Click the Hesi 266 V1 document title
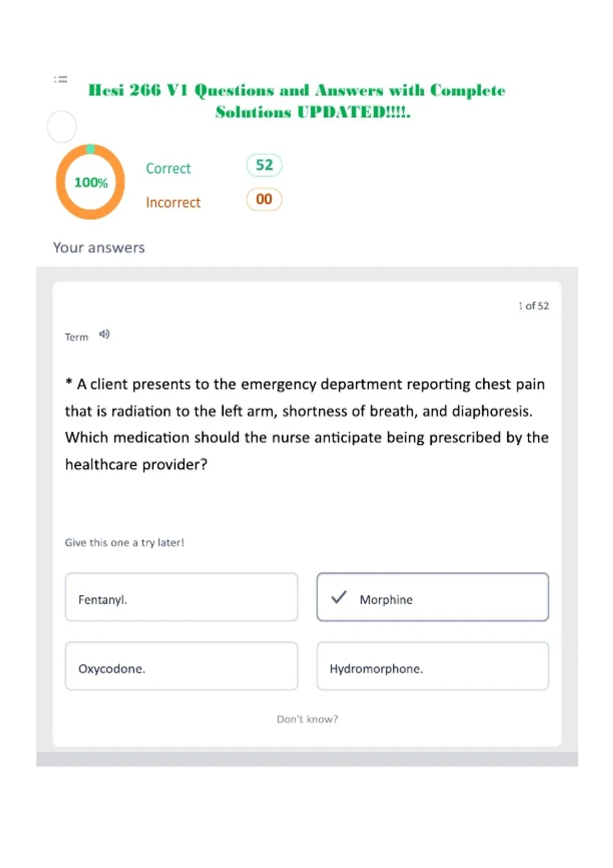This screenshot has width=613, height=868. 297,101
